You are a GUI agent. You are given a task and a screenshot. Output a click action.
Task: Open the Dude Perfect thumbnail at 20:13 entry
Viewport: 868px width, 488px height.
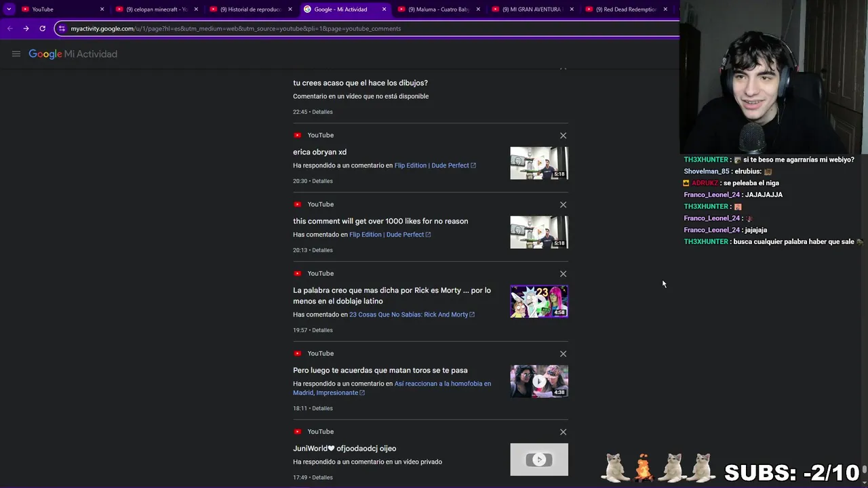539,232
